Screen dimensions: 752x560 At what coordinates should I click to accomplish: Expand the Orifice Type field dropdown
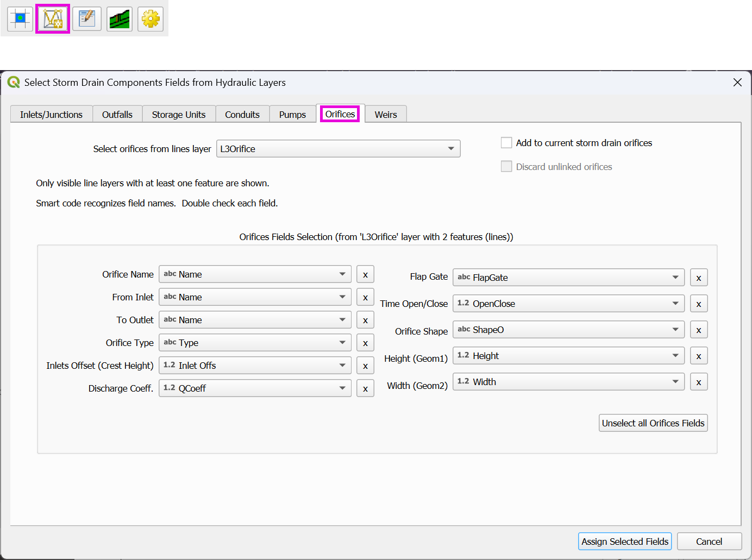coord(255,343)
